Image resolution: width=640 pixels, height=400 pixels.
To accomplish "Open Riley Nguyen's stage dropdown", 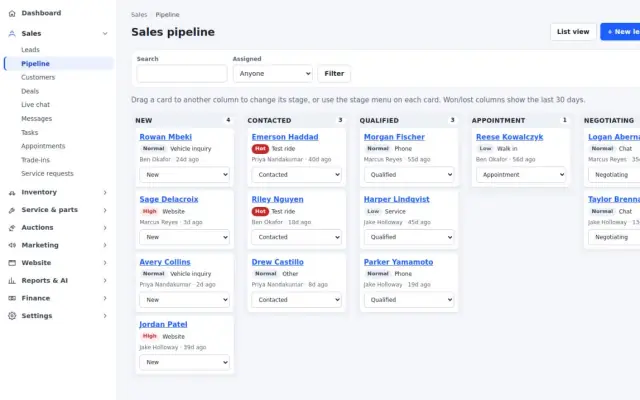I will (296, 237).
